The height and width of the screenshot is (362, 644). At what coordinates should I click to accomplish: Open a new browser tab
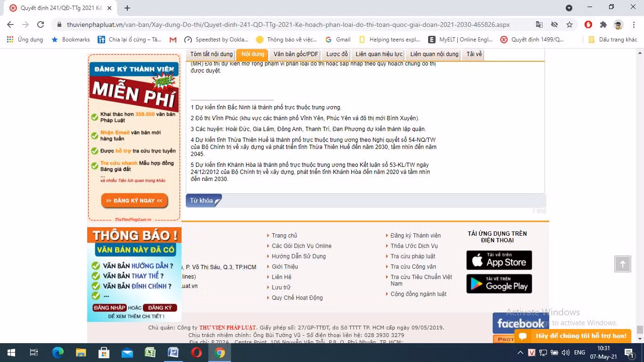pyautogui.click(x=127, y=8)
